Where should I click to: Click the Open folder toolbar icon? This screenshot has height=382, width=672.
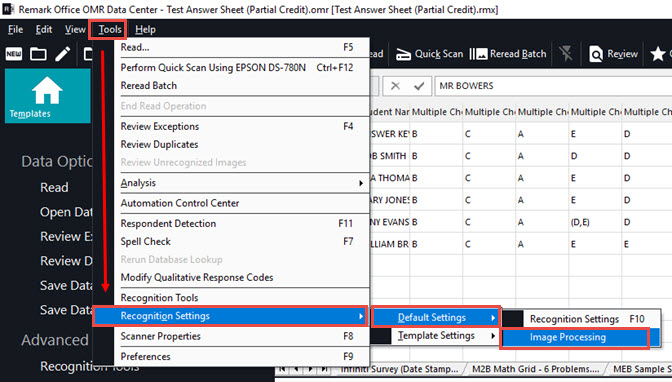(38, 54)
